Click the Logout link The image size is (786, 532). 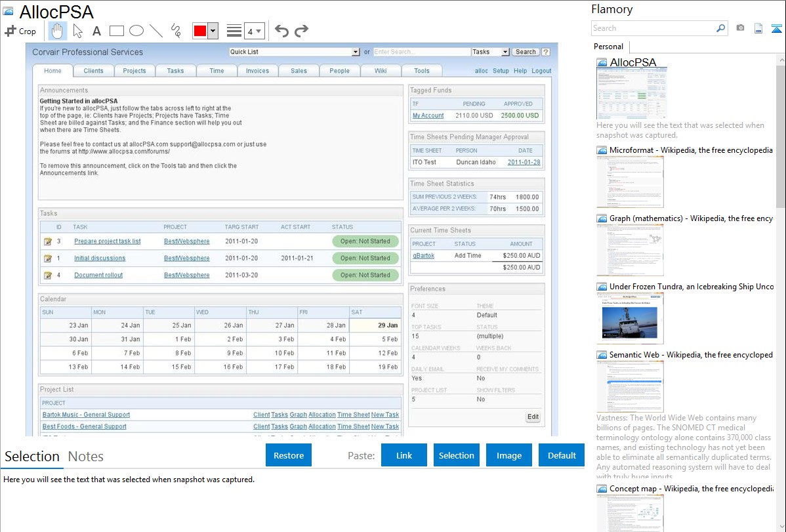coord(541,71)
